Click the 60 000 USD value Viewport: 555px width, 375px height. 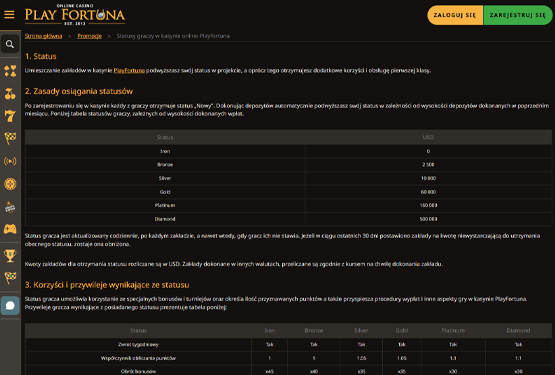(428, 192)
